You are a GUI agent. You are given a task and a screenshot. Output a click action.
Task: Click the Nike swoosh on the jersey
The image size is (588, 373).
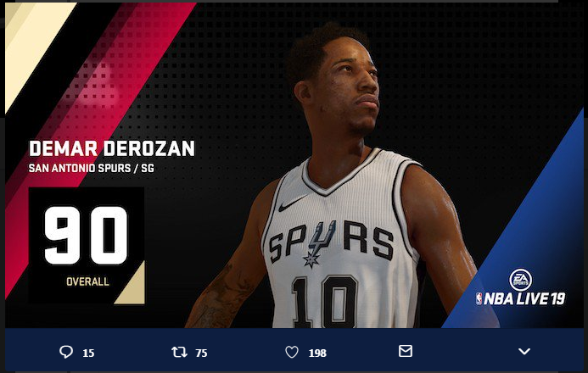click(x=291, y=204)
